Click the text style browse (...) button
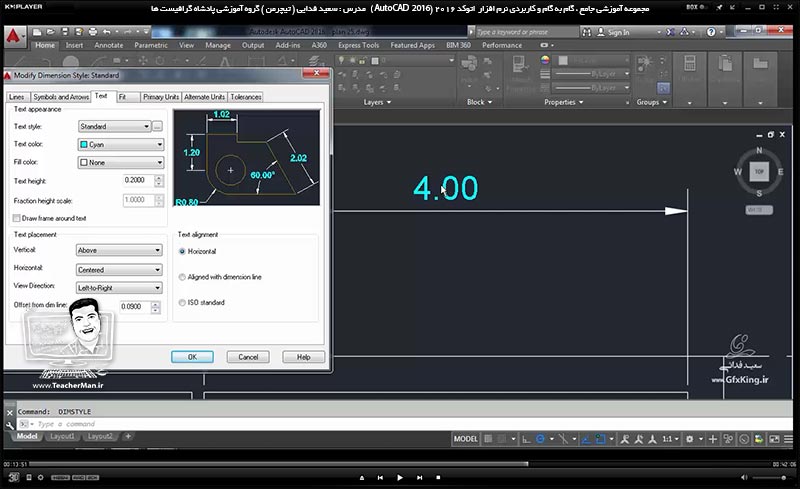800x489 pixels. (158, 126)
